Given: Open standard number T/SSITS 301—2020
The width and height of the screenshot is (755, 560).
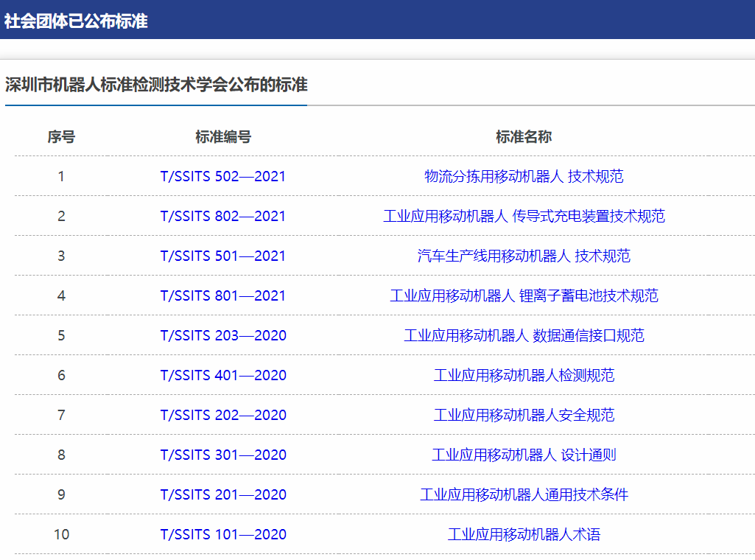Looking at the screenshot, I should pos(223,455).
